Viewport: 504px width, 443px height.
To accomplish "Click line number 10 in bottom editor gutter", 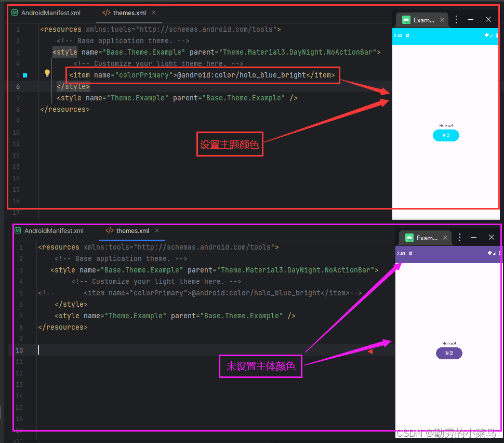I will coord(20,349).
